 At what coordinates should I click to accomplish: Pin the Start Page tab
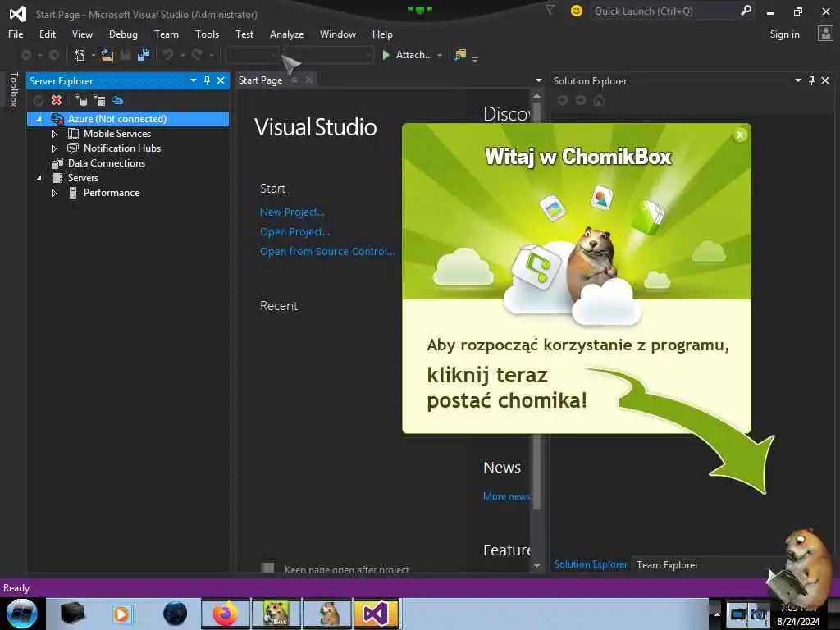(294, 80)
